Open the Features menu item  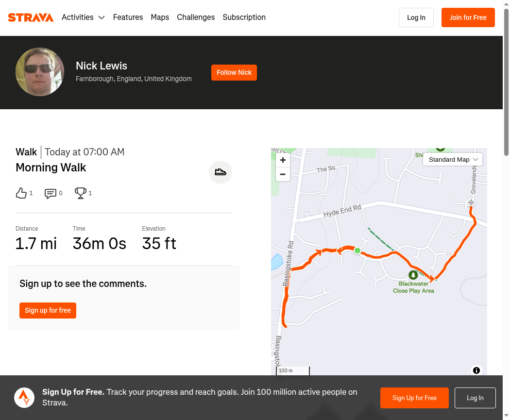[x=128, y=17]
